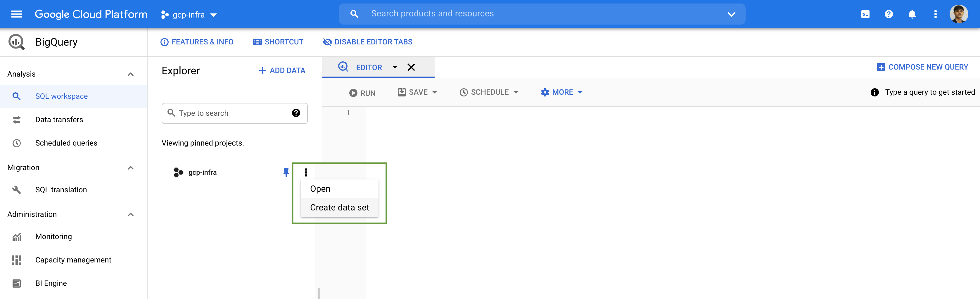This screenshot has width=980, height=299.
Task: Run the query
Action: point(362,93)
